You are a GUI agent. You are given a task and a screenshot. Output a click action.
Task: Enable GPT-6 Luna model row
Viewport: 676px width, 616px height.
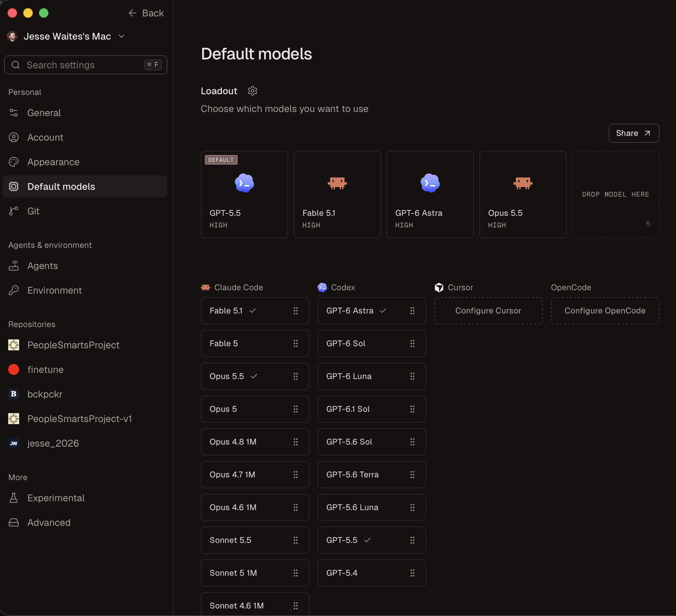[x=371, y=376]
